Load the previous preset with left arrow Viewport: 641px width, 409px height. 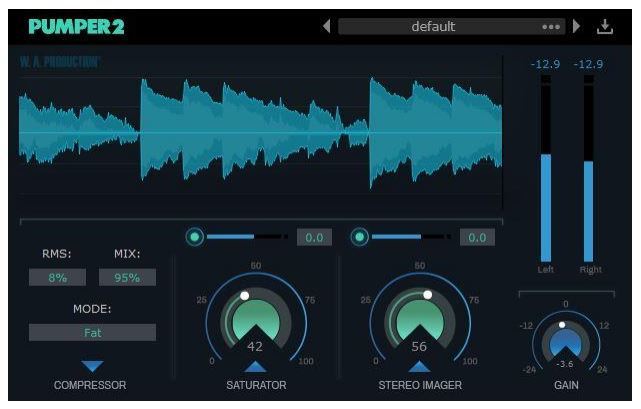(326, 27)
